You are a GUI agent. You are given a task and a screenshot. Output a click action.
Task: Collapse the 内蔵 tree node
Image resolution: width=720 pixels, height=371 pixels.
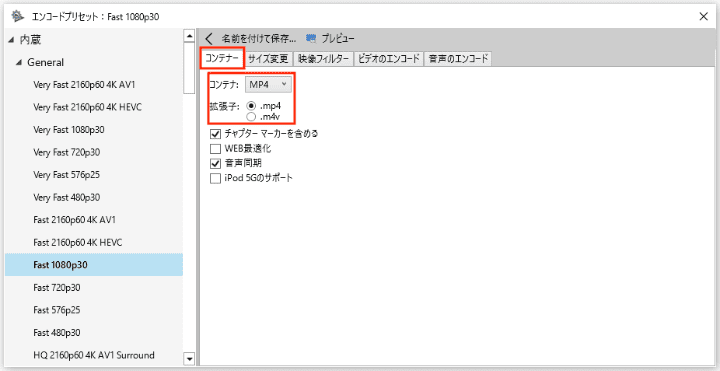tap(11, 40)
